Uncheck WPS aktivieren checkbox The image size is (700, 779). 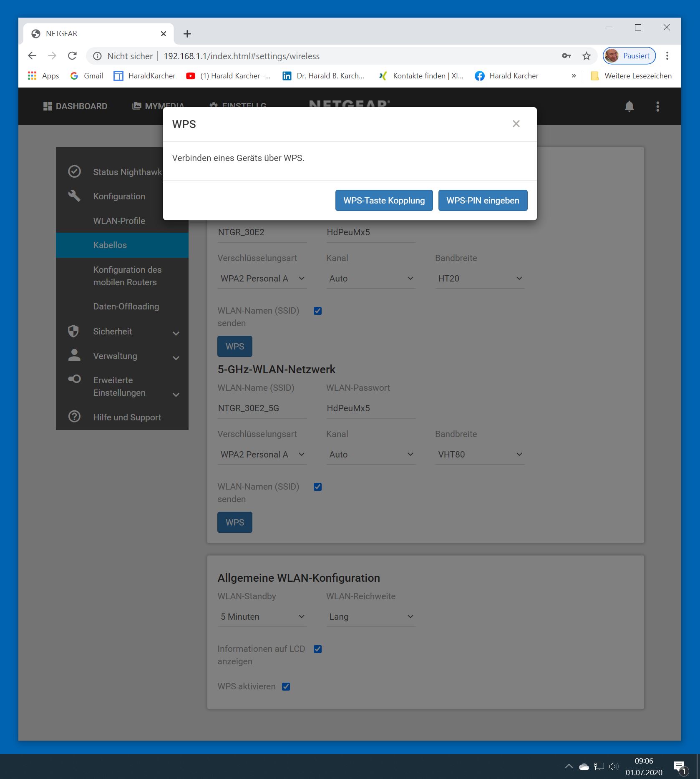tap(286, 686)
